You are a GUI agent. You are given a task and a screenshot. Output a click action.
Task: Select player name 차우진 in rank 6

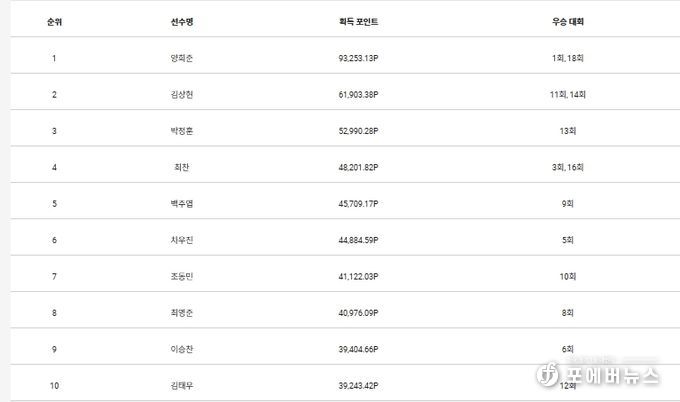click(x=182, y=240)
